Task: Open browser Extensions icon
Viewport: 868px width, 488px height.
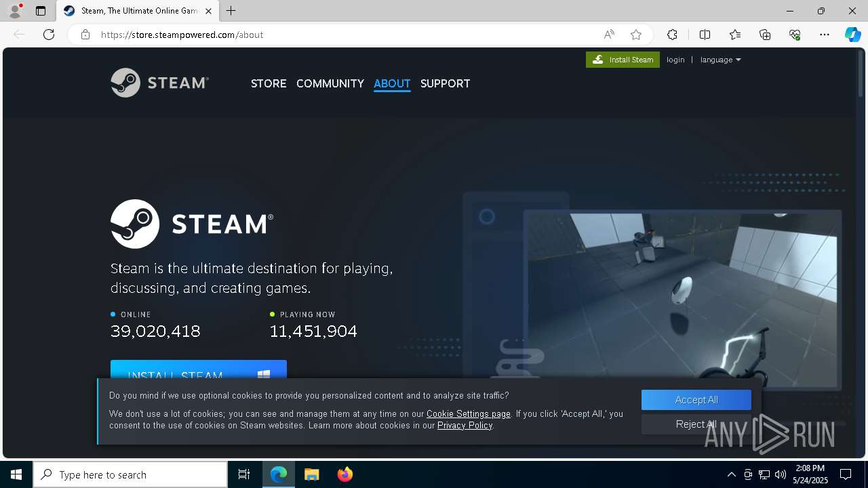Action: 672,35
